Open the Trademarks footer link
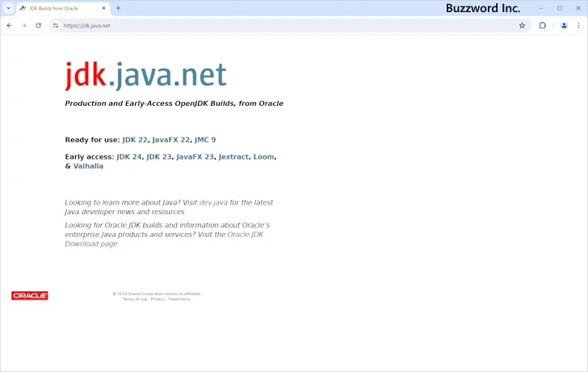Viewport: 588px width, 372px height. [x=178, y=299]
